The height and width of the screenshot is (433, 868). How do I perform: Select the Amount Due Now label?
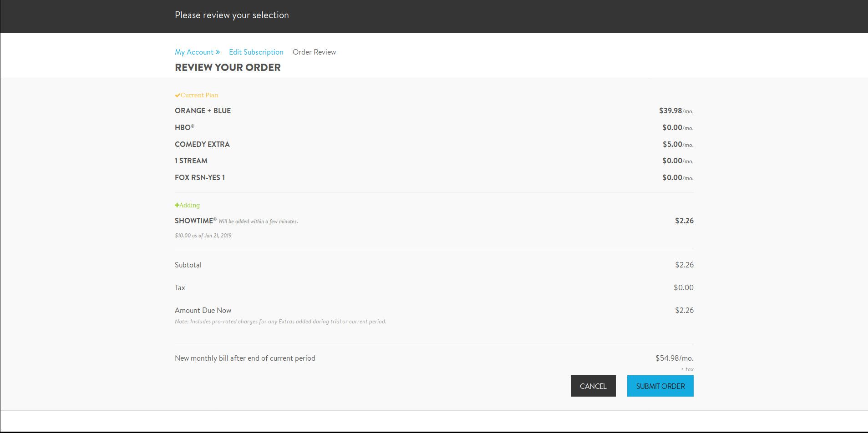tap(203, 310)
